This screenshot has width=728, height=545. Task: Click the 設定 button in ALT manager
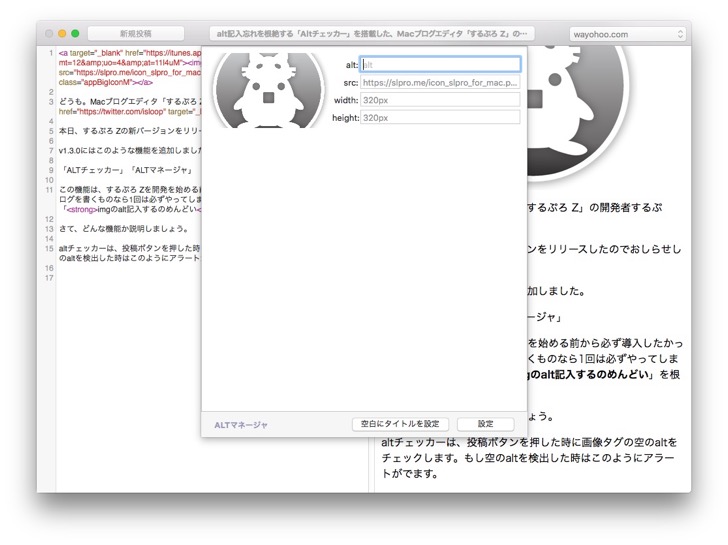(x=486, y=424)
